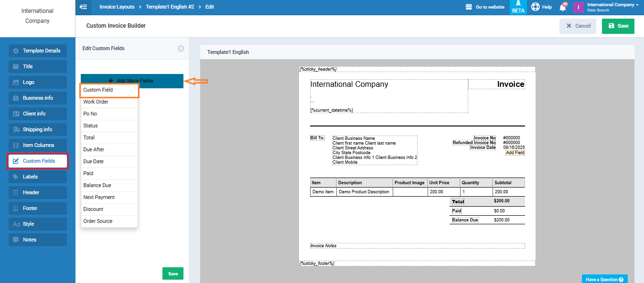Click the Invoice Layouts breadcrumb
This screenshot has width=644, height=283.
click(117, 7)
